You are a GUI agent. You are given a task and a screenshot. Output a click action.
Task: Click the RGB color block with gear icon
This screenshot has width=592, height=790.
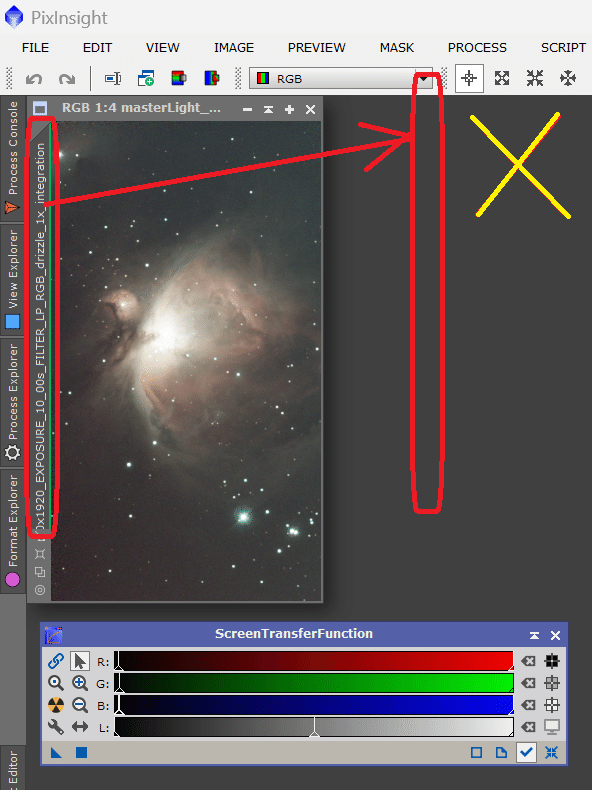[x=179, y=79]
